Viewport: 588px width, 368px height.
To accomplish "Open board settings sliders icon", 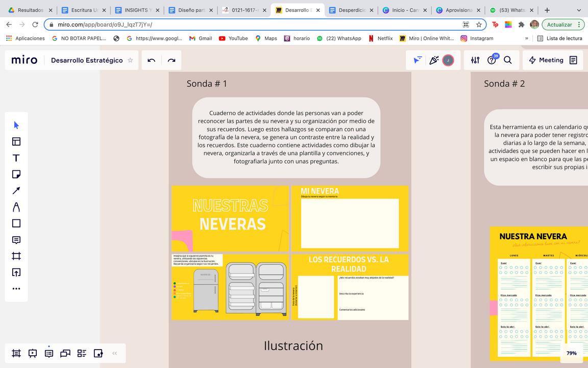I will click(x=475, y=60).
